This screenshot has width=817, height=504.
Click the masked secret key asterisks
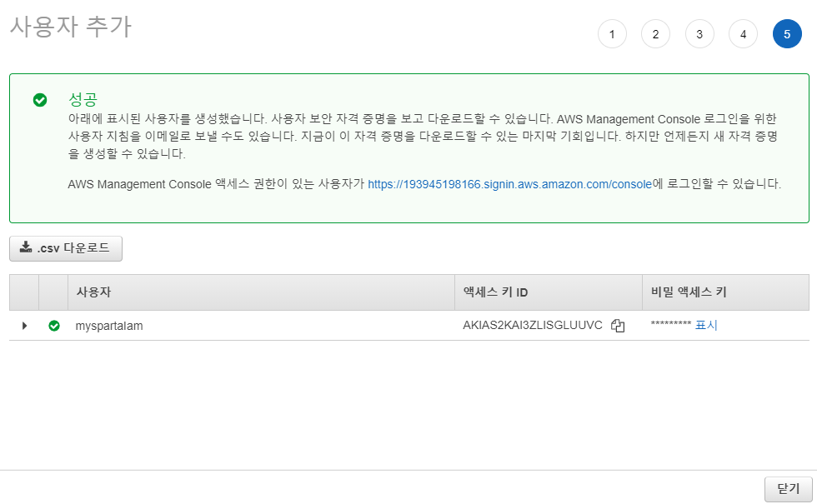pos(670,325)
